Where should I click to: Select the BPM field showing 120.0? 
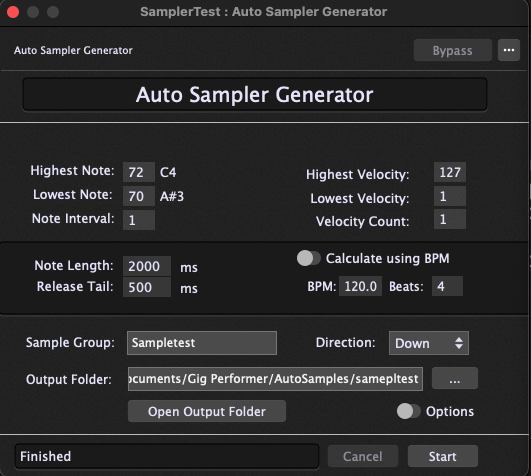[x=360, y=286]
